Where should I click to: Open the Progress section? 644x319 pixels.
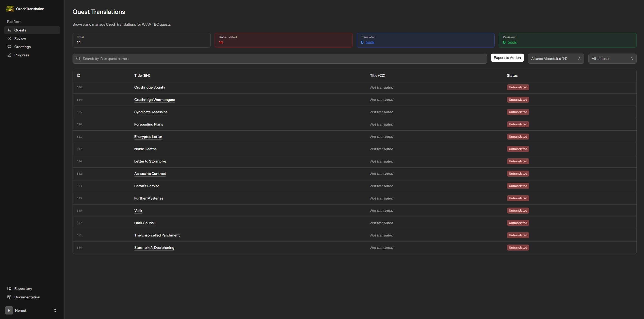click(x=22, y=55)
